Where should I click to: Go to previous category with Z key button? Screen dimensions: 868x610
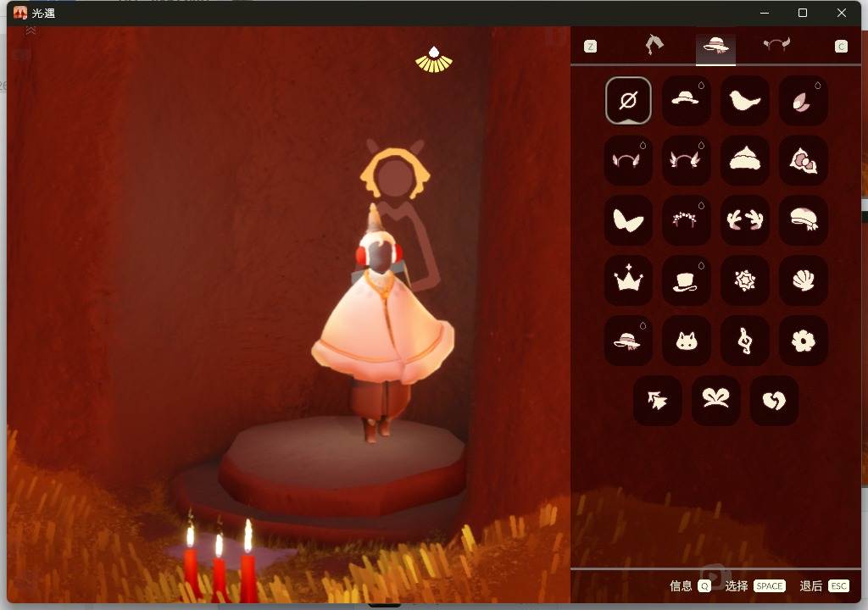(x=591, y=47)
